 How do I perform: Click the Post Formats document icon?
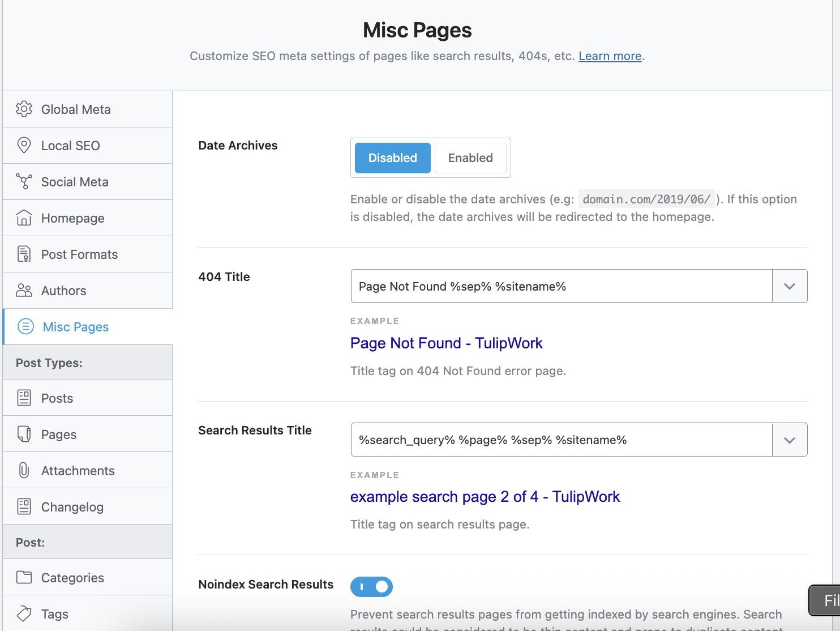(x=24, y=254)
